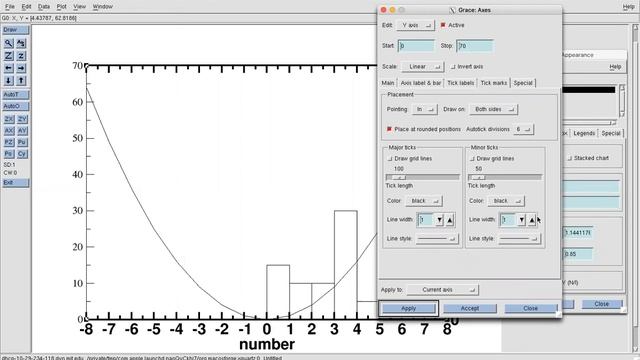Select the autoscale 'As' tool icon
The height and width of the screenshot is (360, 640).
click(21, 43)
